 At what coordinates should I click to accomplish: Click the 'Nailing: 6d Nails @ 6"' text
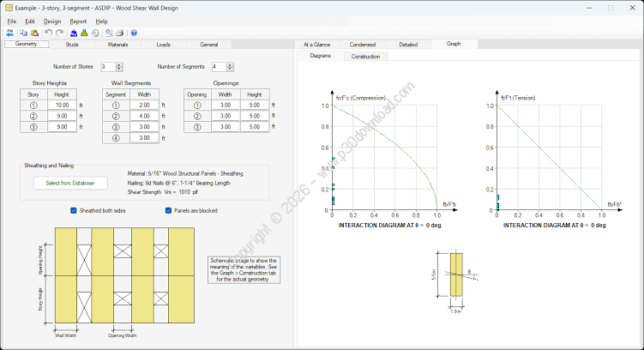pos(178,184)
